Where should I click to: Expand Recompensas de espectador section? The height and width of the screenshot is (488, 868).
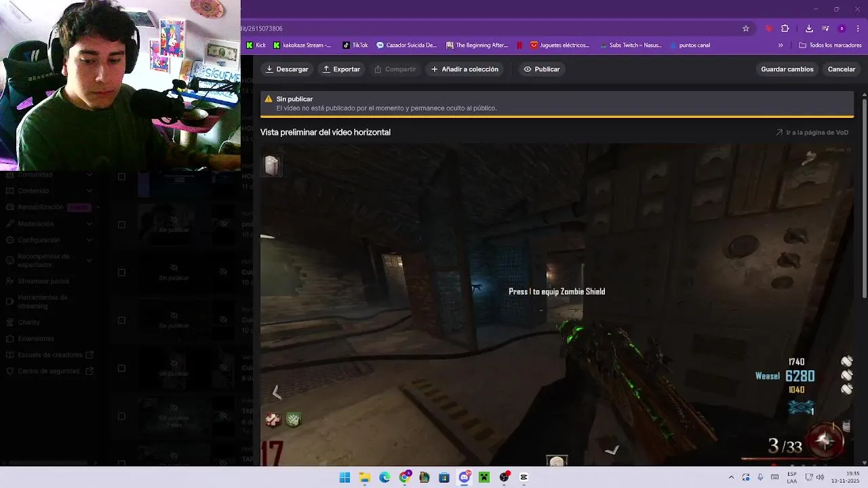(x=49, y=260)
